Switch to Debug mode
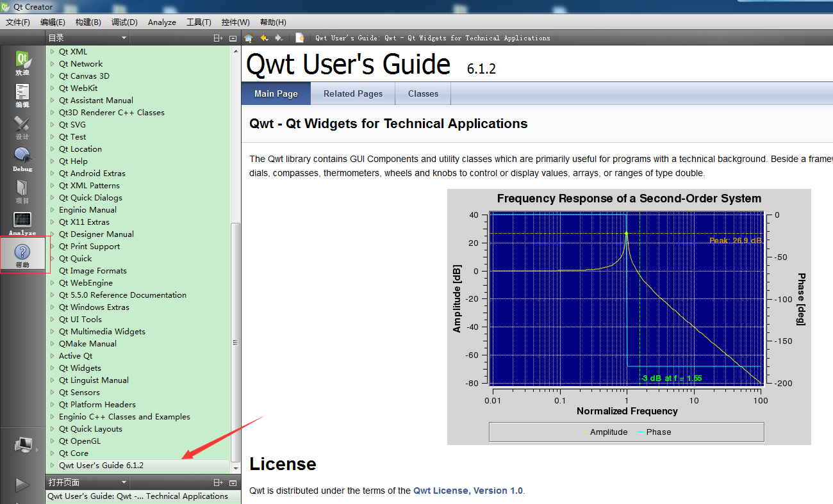Image resolution: width=833 pixels, height=504 pixels. pos(22,159)
